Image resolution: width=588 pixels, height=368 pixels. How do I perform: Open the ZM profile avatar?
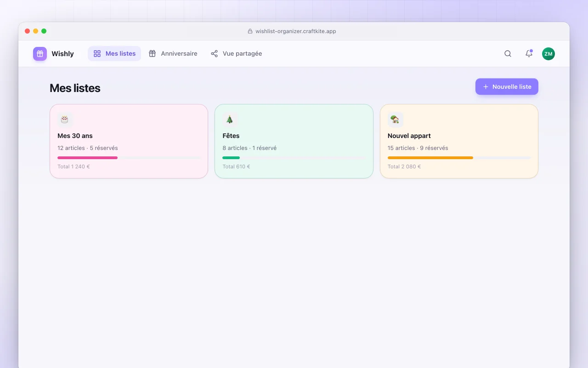coord(548,54)
